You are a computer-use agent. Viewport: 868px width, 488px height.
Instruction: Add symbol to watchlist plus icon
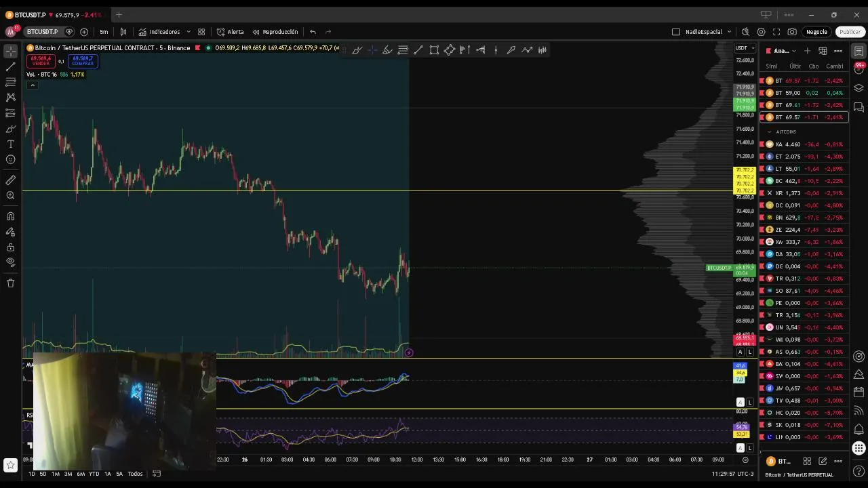807,51
